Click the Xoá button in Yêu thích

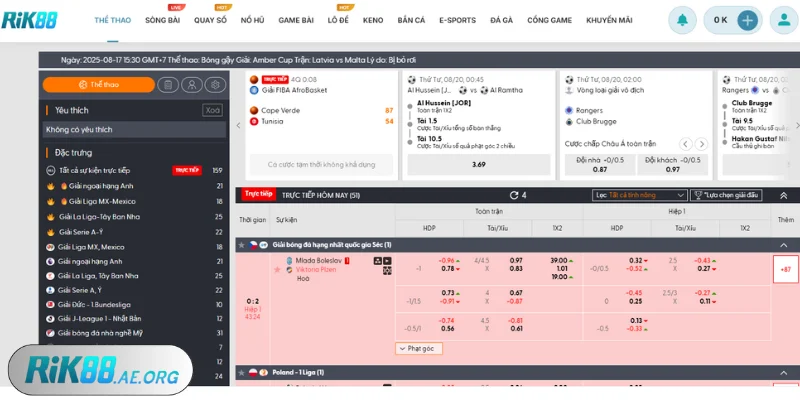(212, 110)
